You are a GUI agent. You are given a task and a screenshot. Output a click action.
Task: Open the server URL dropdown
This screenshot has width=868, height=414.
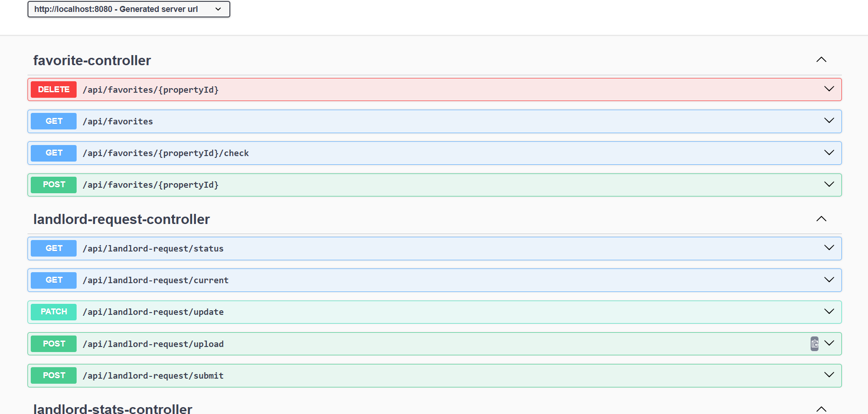click(x=128, y=9)
